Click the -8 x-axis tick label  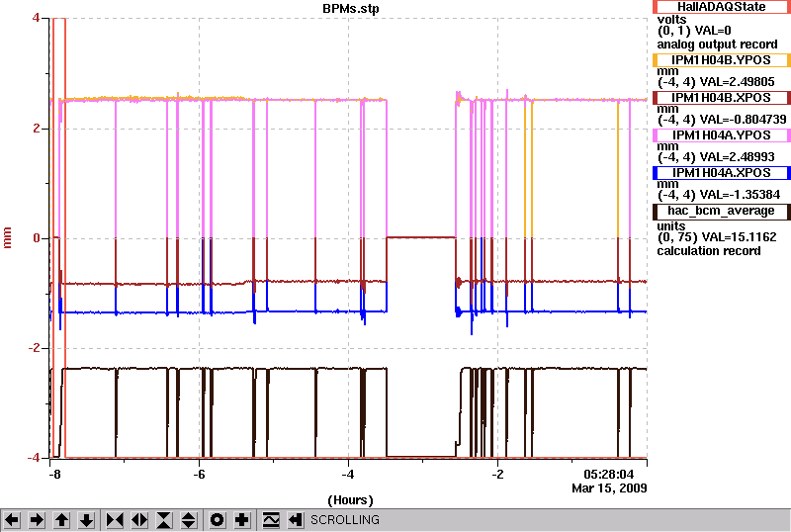coord(54,475)
